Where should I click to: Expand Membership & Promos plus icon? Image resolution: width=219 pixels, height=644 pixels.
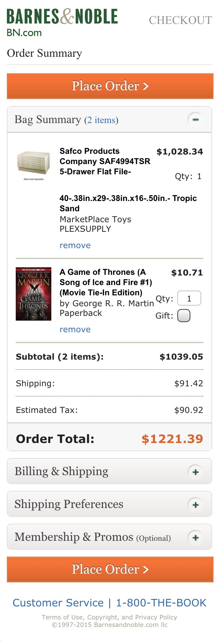click(x=195, y=538)
